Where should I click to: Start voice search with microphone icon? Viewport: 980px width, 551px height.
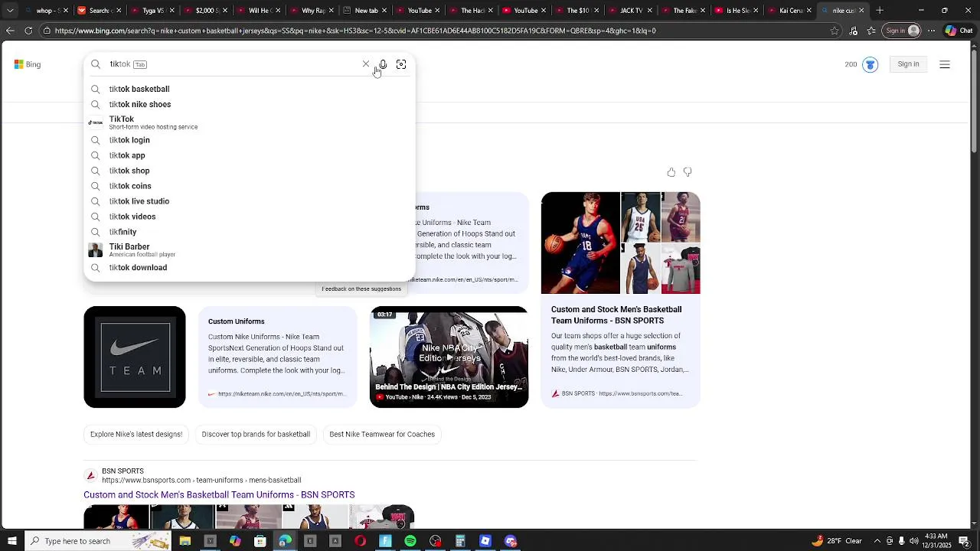coord(383,64)
